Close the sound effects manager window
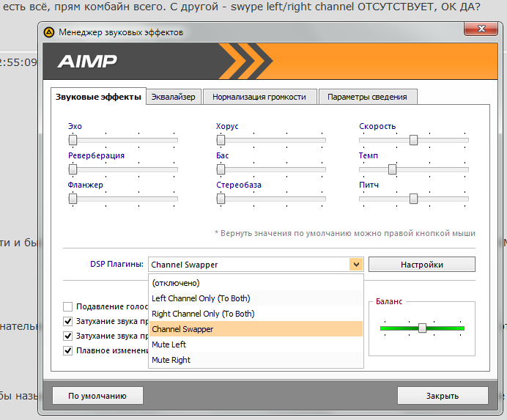Image resolution: width=507 pixels, height=420 pixels. [x=481, y=29]
